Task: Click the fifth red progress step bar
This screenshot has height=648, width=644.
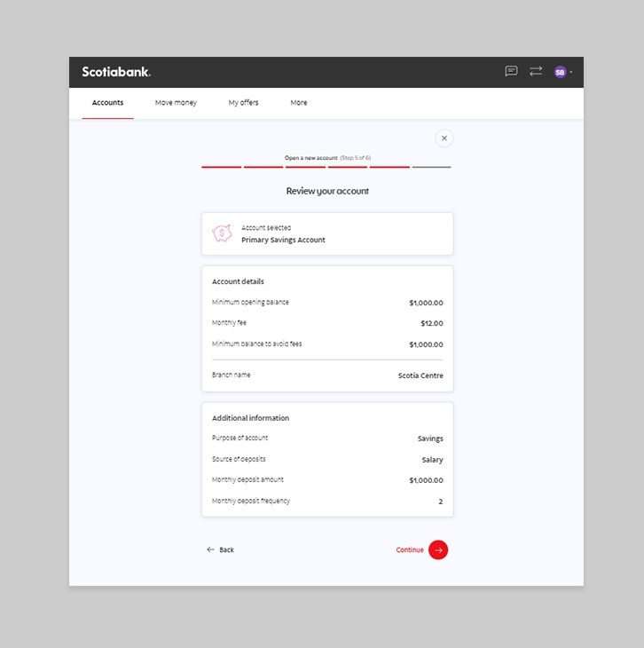Action: pyautogui.click(x=389, y=167)
